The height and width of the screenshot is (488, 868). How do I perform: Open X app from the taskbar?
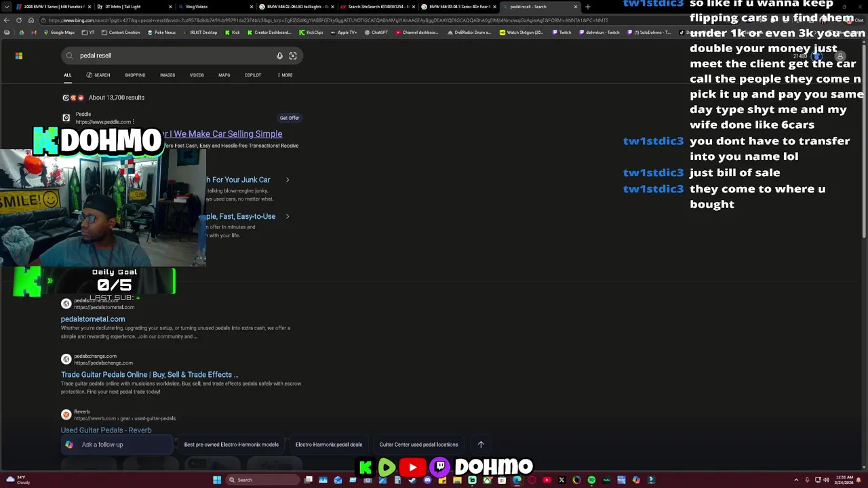point(561,480)
